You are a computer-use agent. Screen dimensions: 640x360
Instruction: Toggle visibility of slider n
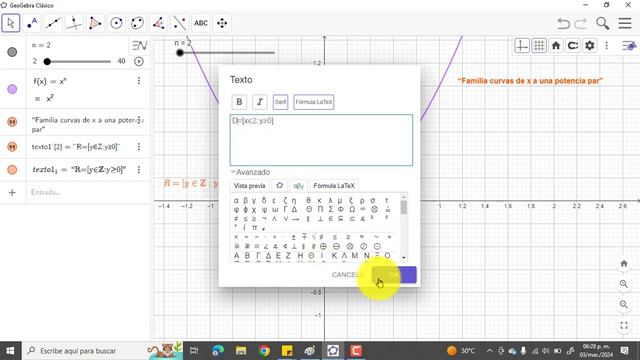[x=12, y=52]
